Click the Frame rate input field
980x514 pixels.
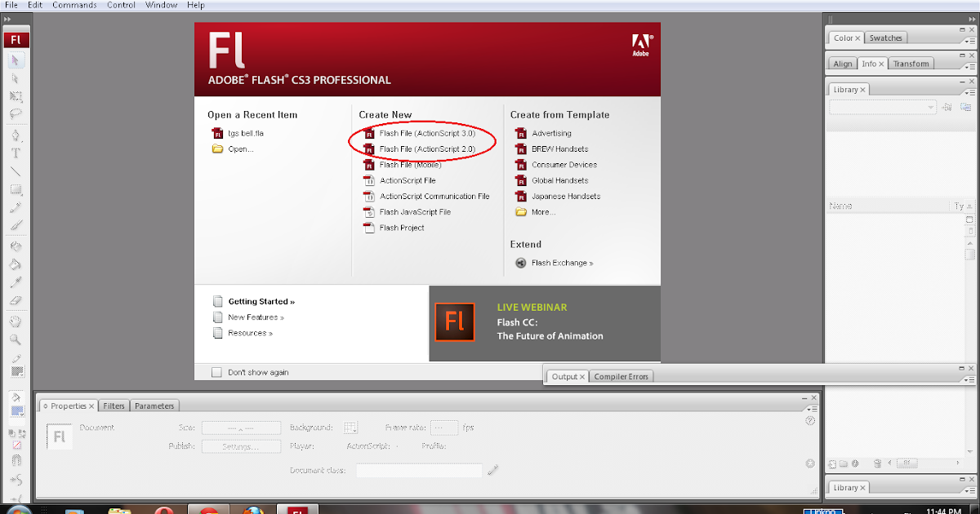pos(445,428)
